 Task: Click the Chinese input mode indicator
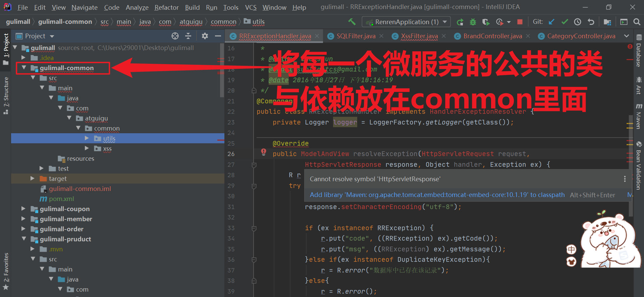[571, 249]
